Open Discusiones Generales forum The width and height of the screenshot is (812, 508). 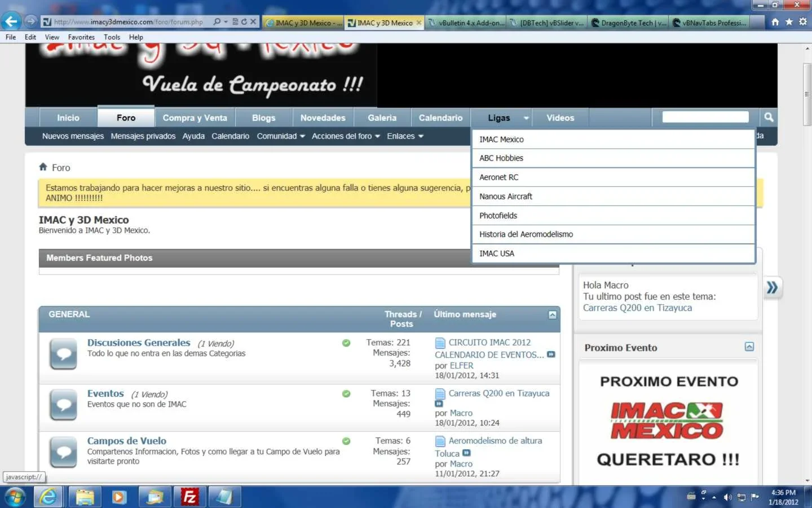pyautogui.click(x=139, y=343)
